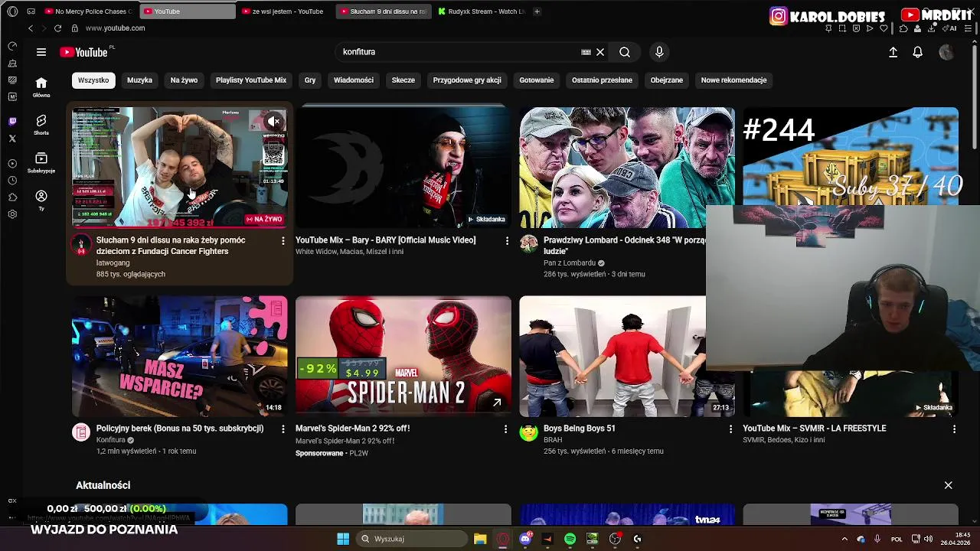Screen dimensions: 980x551
Task: Open Opera sidebar settings gear
Action: click(12, 214)
